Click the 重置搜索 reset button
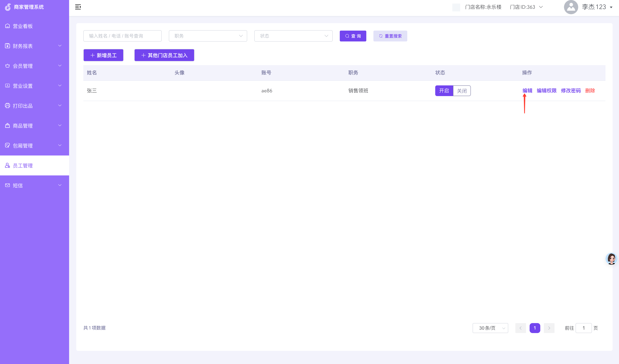Image resolution: width=619 pixels, height=364 pixels. pos(390,36)
